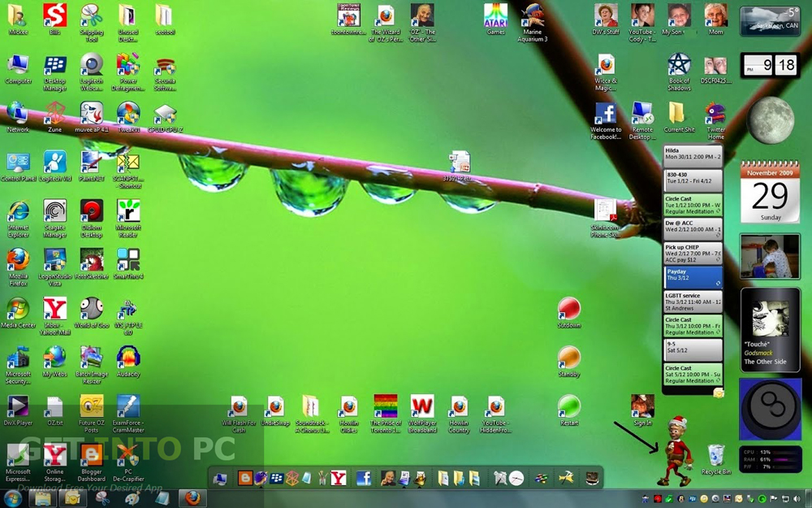
Task: Launch BlackBerry Desktop Manager desktop shortcut
Action: (55, 72)
